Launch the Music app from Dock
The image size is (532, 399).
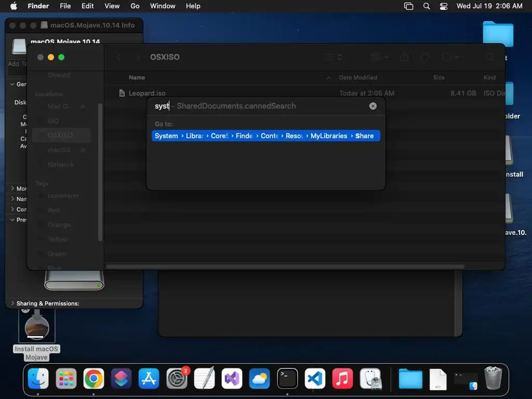coord(342,378)
